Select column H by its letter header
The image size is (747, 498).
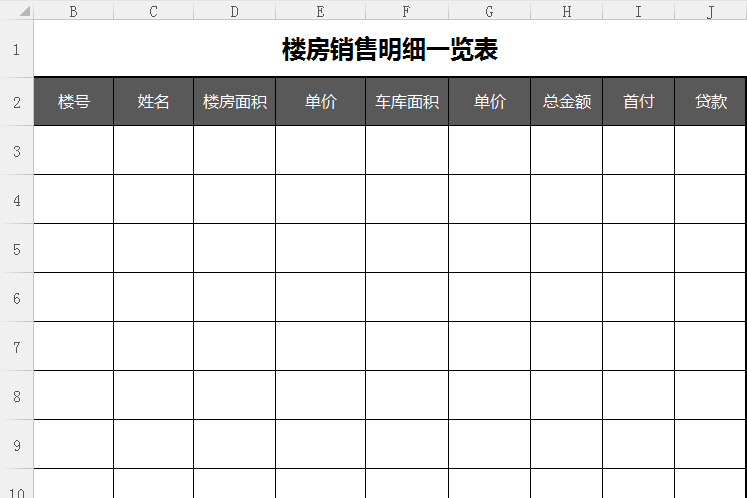pyautogui.click(x=566, y=11)
